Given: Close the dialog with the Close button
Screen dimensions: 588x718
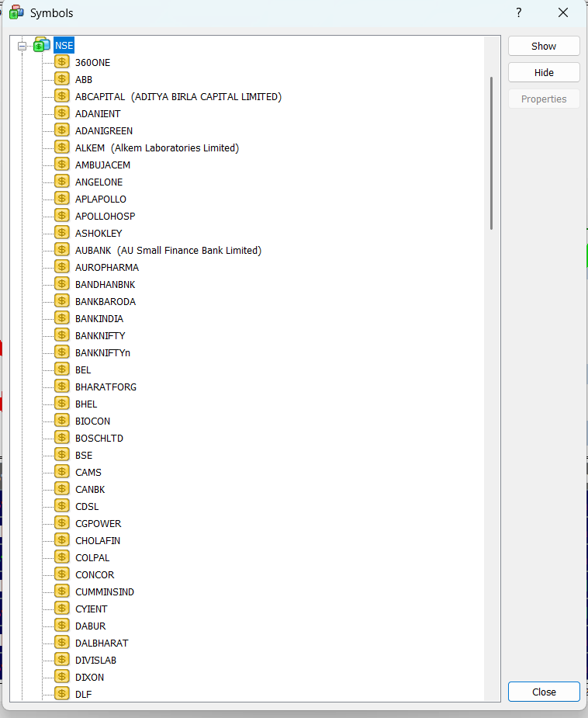Looking at the screenshot, I should pyautogui.click(x=544, y=692).
